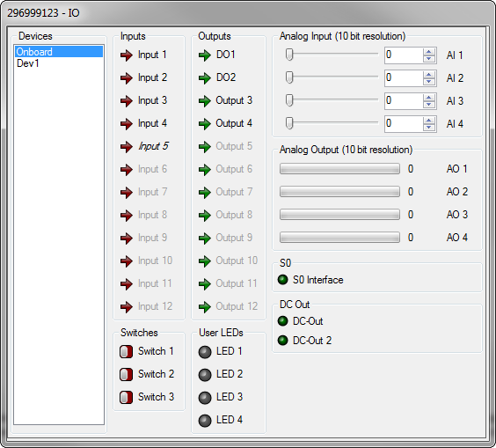
Task: Toggle the italic Input 5 arrow
Action: 127,147
